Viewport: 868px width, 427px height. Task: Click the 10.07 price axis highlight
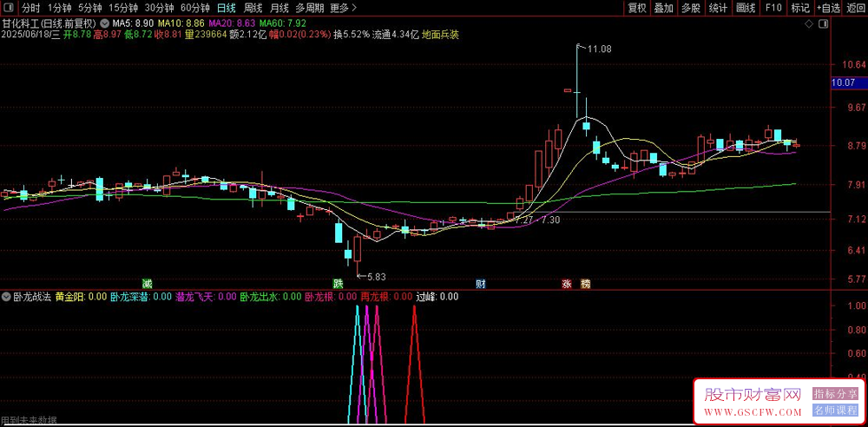pyautogui.click(x=850, y=83)
